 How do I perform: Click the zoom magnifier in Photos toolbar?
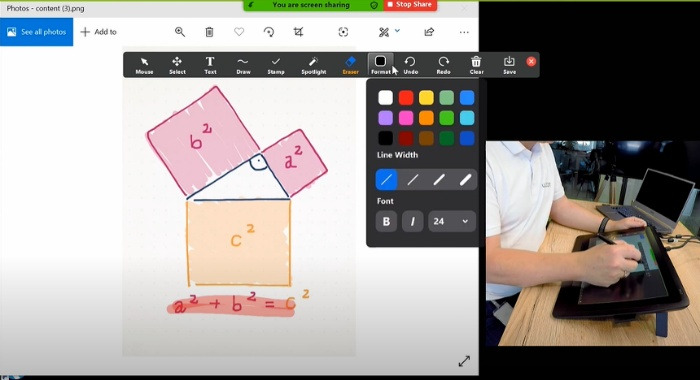pos(180,32)
